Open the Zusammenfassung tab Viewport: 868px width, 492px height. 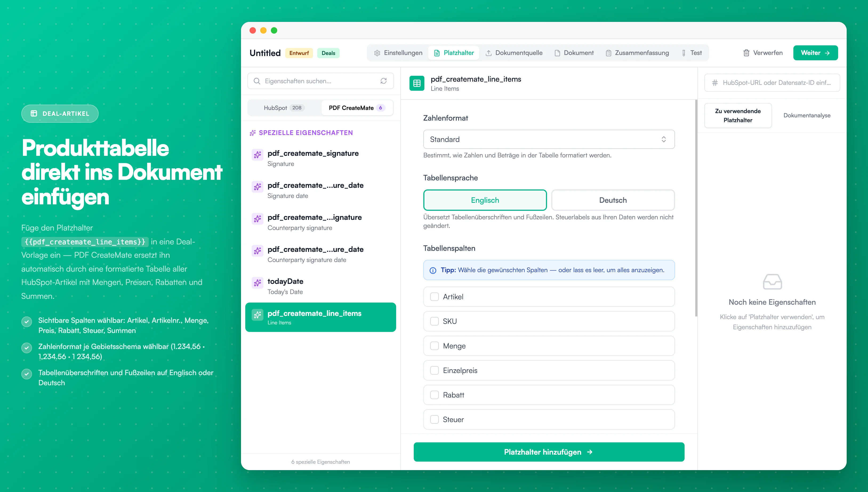[x=637, y=53]
